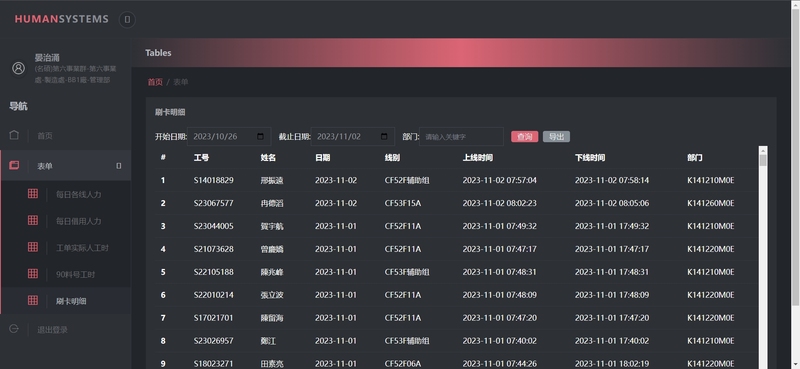
Task: Click line cell CF52F06A
Action: 403,364
